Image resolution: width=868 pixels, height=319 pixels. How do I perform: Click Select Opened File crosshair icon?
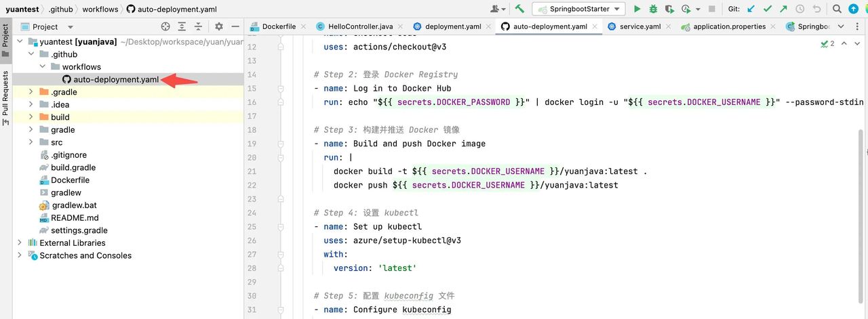165,26
